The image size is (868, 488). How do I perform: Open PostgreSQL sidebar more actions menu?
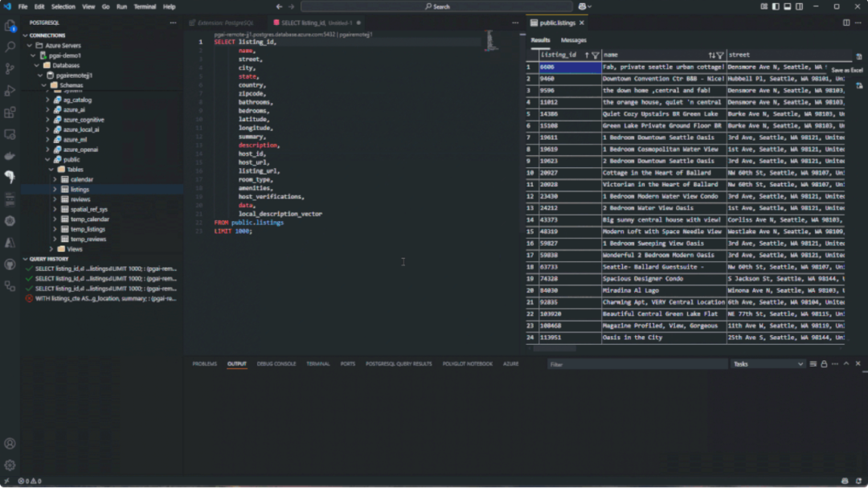[174, 23]
